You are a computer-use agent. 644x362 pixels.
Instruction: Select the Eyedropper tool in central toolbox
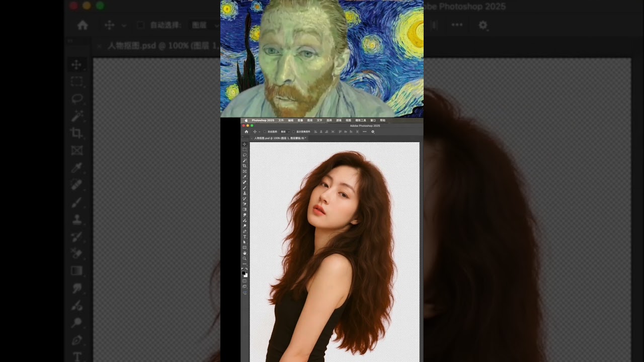[245, 176]
